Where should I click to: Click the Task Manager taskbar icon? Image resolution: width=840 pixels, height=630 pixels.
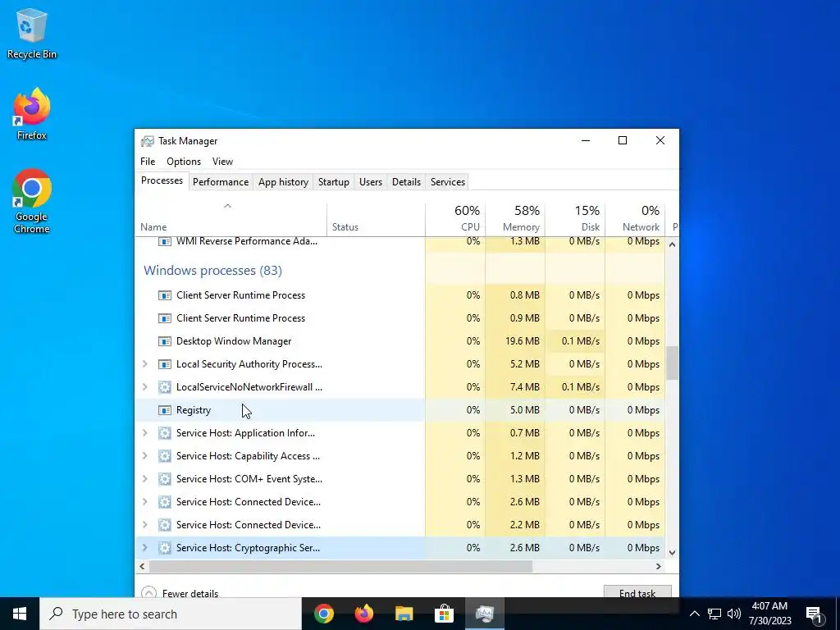(484, 614)
